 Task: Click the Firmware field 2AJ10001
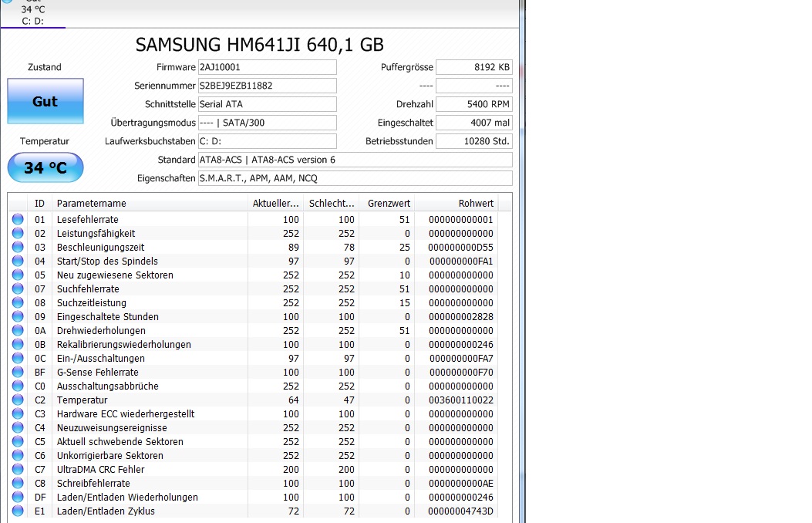click(268, 67)
